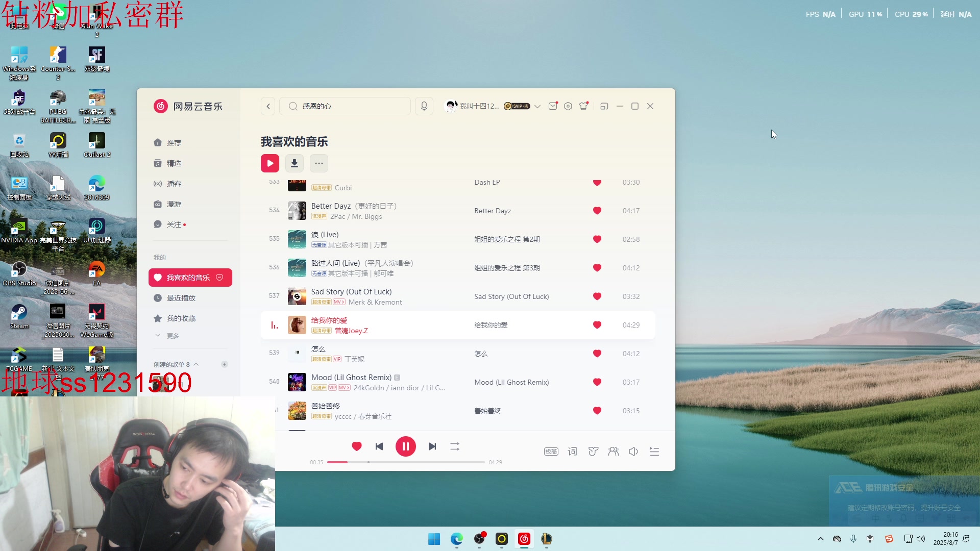Open taskbar clock showing 20:16

(946, 539)
